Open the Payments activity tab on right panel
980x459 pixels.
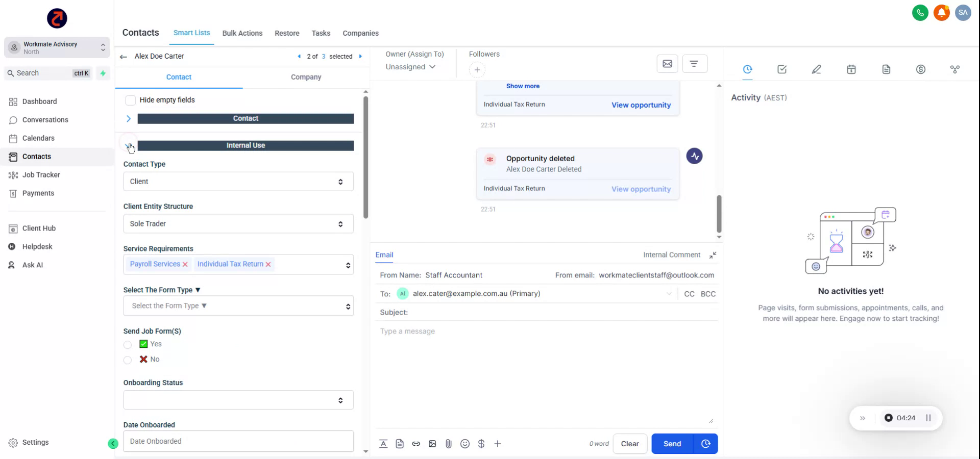click(921, 69)
